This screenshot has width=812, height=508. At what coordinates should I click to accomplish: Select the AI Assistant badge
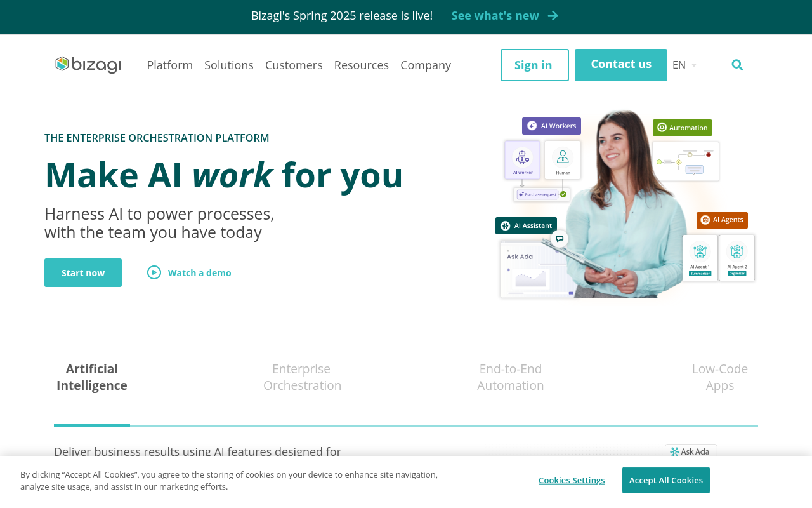coord(526,225)
